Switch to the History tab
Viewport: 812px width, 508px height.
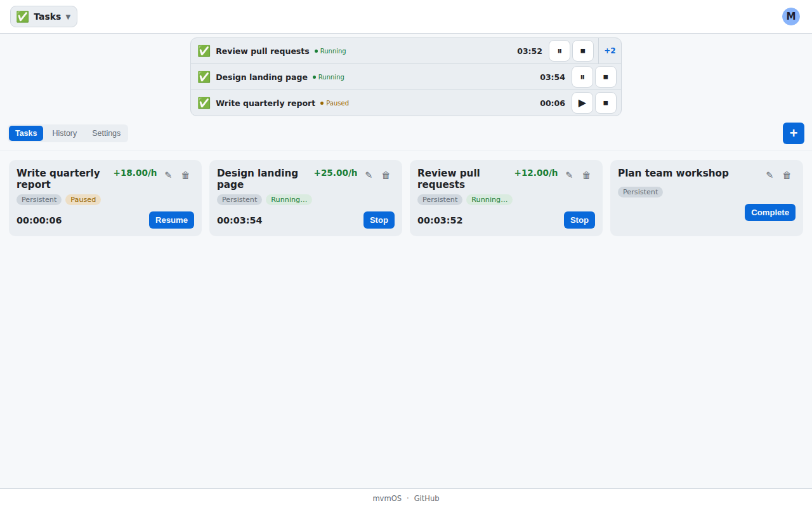click(65, 133)
